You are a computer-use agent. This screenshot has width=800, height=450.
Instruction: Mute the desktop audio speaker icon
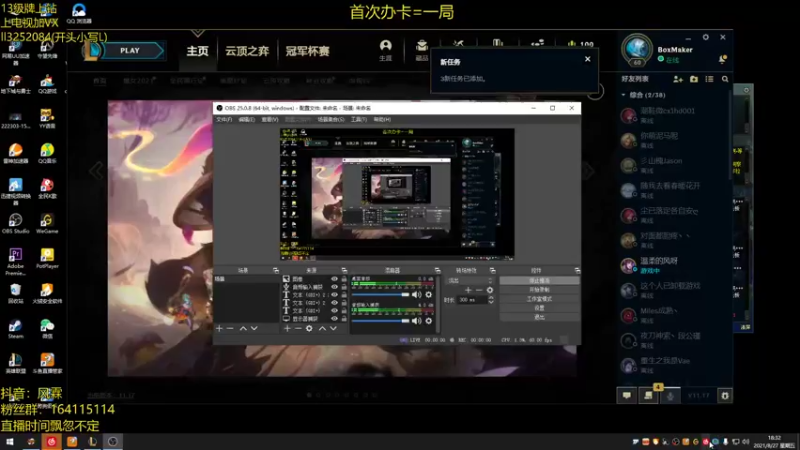tap(417, 294)
